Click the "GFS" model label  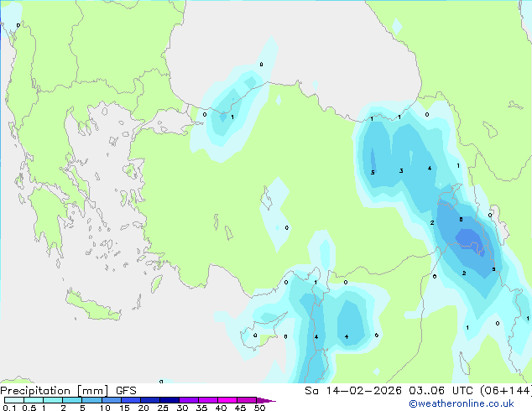126,391
